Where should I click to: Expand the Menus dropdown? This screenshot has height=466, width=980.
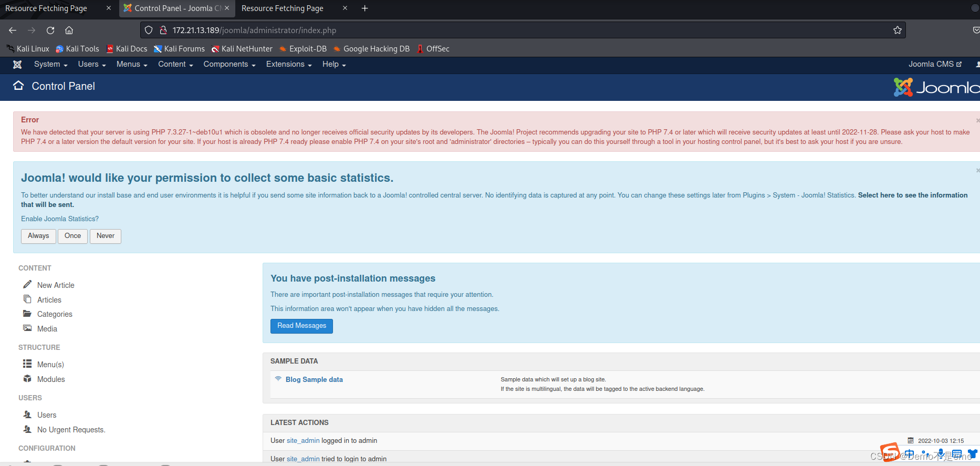click(132, 64)
